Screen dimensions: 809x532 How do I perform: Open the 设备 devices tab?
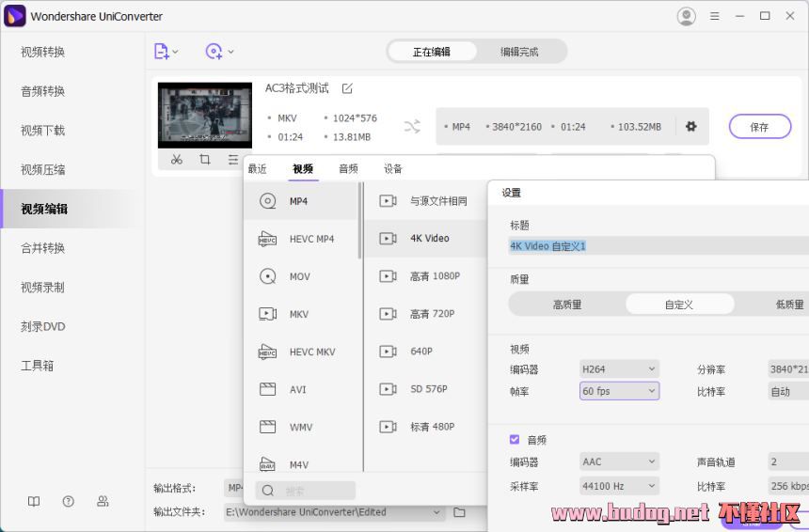click(393, 169)
